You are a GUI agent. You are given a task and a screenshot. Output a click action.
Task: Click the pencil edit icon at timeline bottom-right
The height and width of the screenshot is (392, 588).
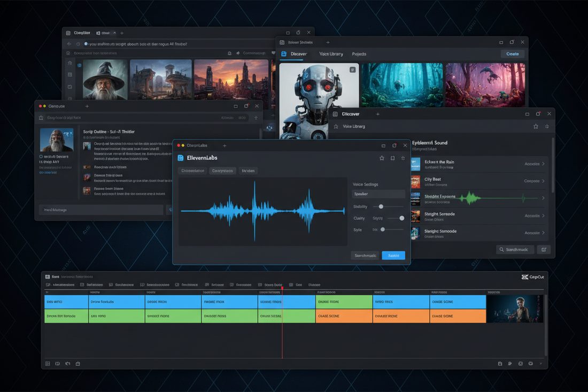coord(510,364)
